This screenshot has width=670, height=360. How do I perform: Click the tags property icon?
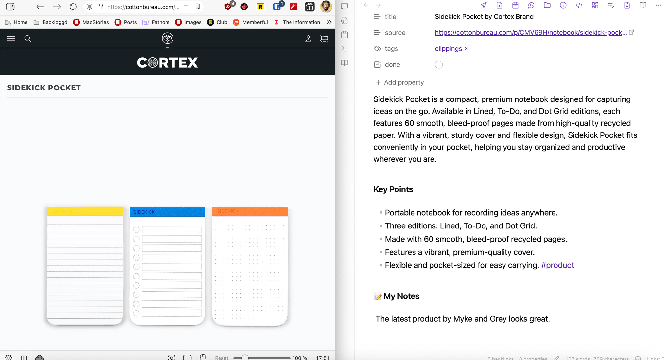point(377,49)
